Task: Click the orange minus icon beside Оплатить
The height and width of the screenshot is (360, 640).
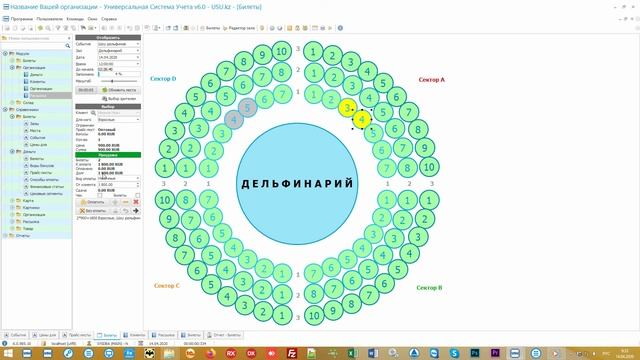Action: coord(126,202)
